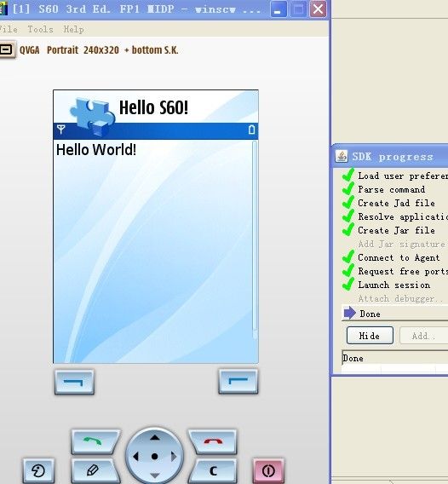This screenshot has height=484, width=448.
Task: Click the Hello World! text on screen
Action: pos(96,150)
